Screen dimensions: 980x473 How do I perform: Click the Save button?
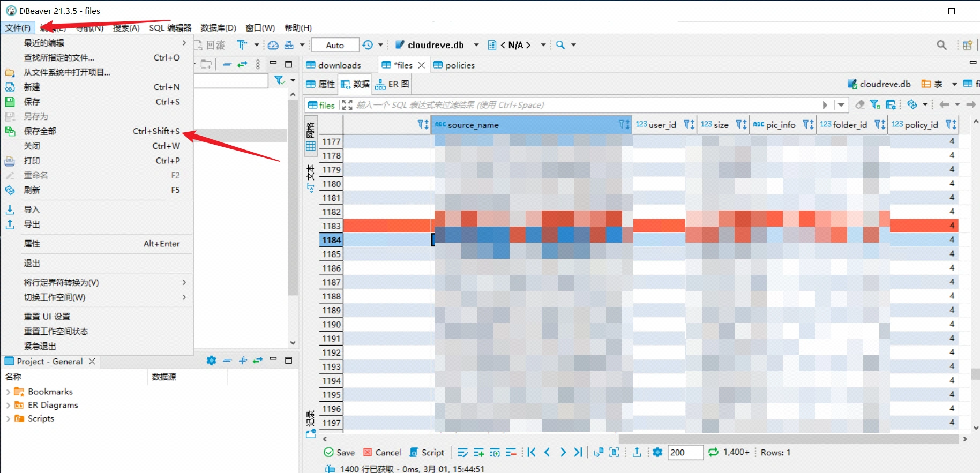pos(340,453)
